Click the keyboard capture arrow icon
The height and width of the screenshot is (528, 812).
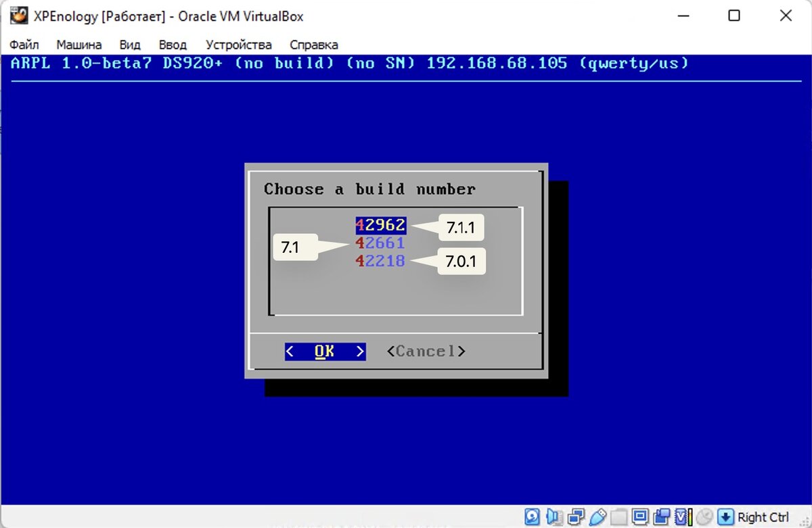click(x=725, y=517)
